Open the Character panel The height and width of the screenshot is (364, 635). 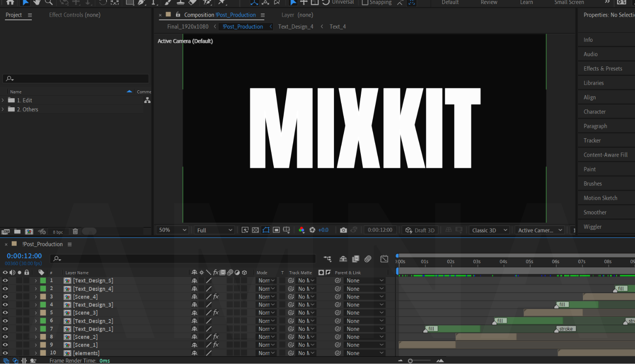point(595,112)
